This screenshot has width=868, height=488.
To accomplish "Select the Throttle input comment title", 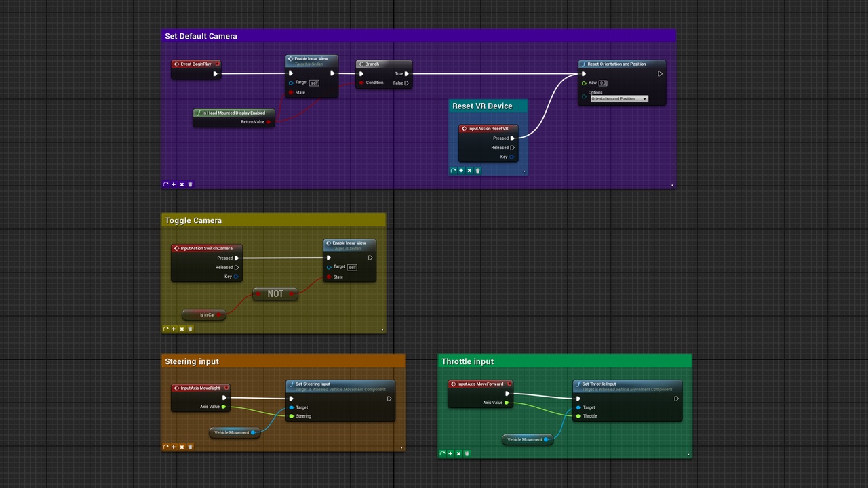I will tap(467, 361).
